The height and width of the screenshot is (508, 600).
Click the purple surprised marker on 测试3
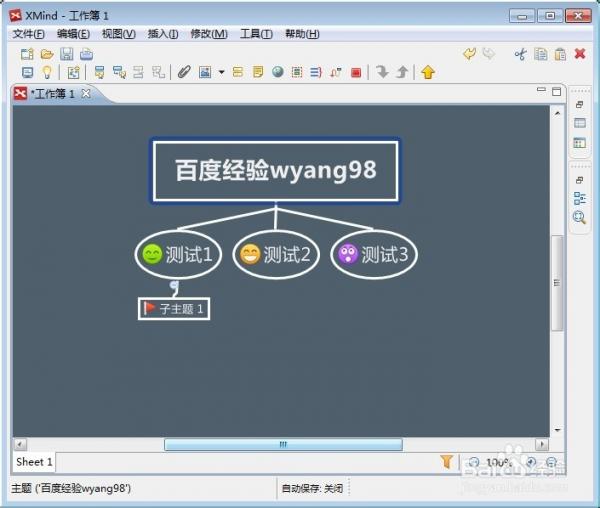coord(348,254)
